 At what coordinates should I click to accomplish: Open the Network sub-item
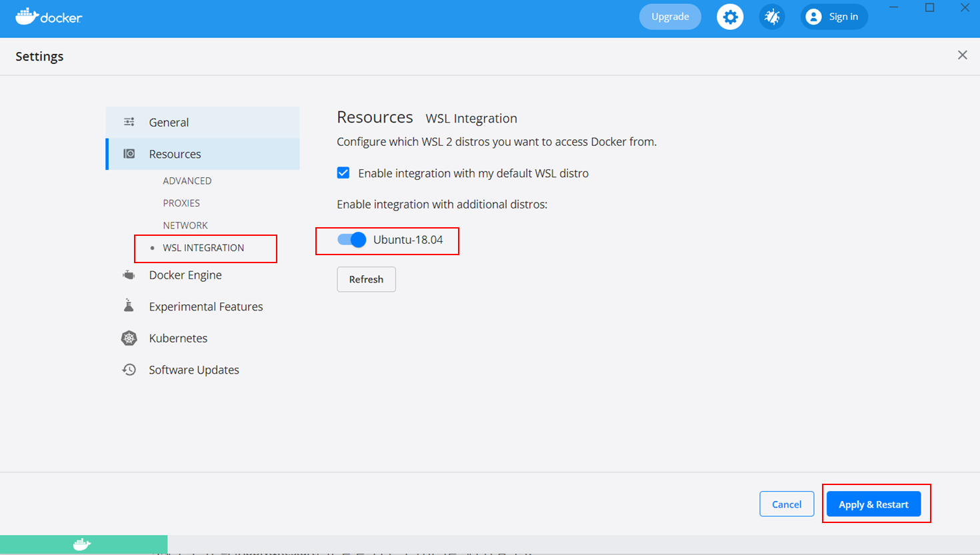pyautogui.click(x=185, y=225)
